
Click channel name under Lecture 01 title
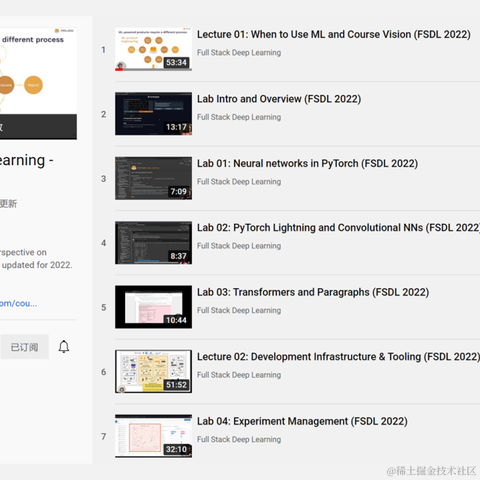[239, 53]
